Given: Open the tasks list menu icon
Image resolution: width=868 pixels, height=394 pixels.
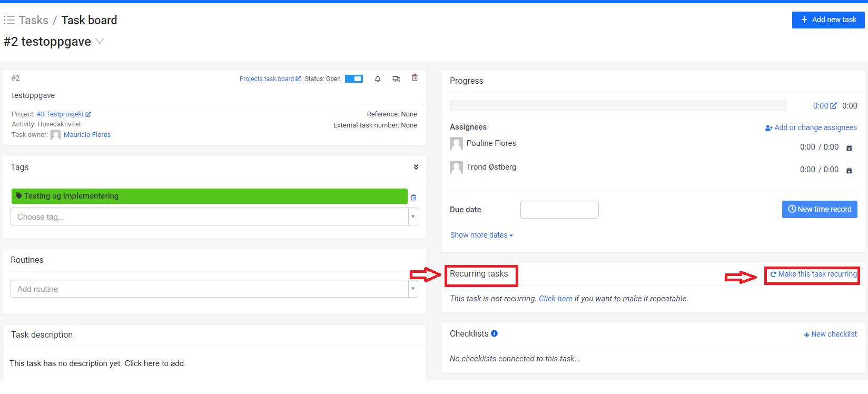Looking at the screenshot, I should 9,20.
